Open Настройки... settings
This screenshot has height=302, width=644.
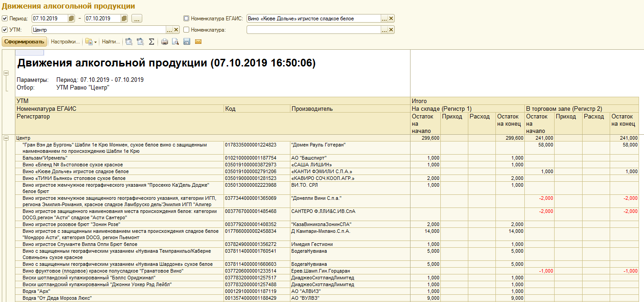pos(65,42)
